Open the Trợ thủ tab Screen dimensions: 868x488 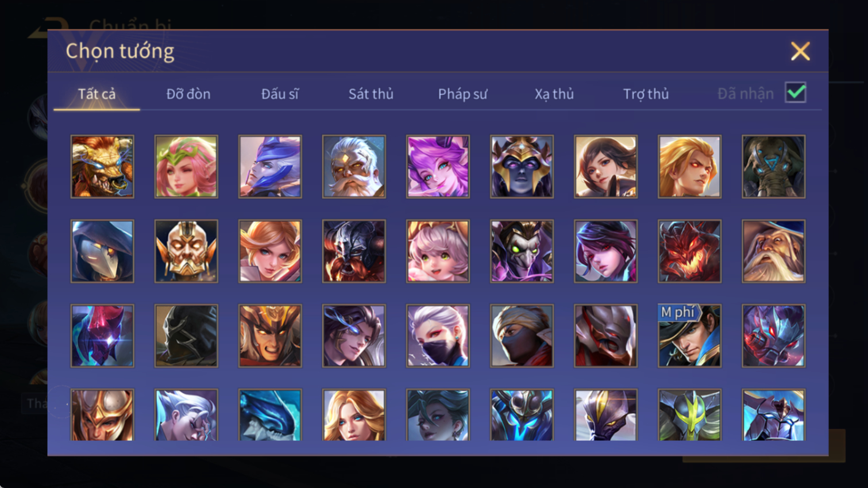click(x=646, y=94)
